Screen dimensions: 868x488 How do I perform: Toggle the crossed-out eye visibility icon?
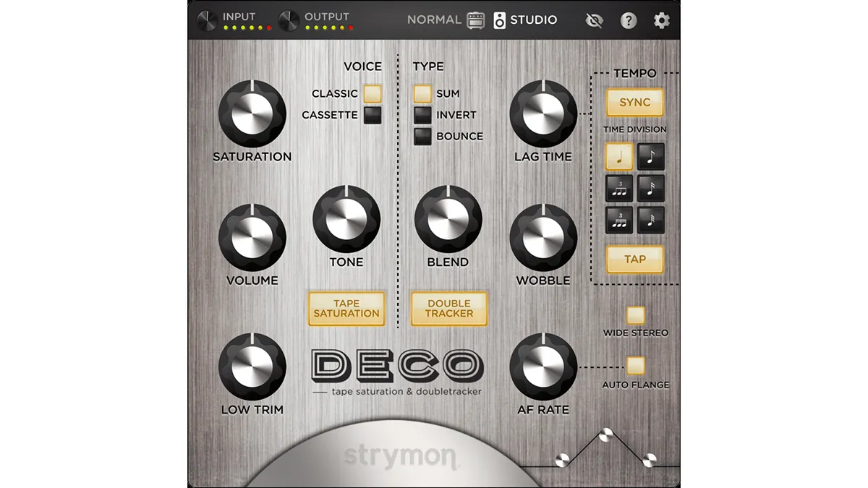(594, 20)
